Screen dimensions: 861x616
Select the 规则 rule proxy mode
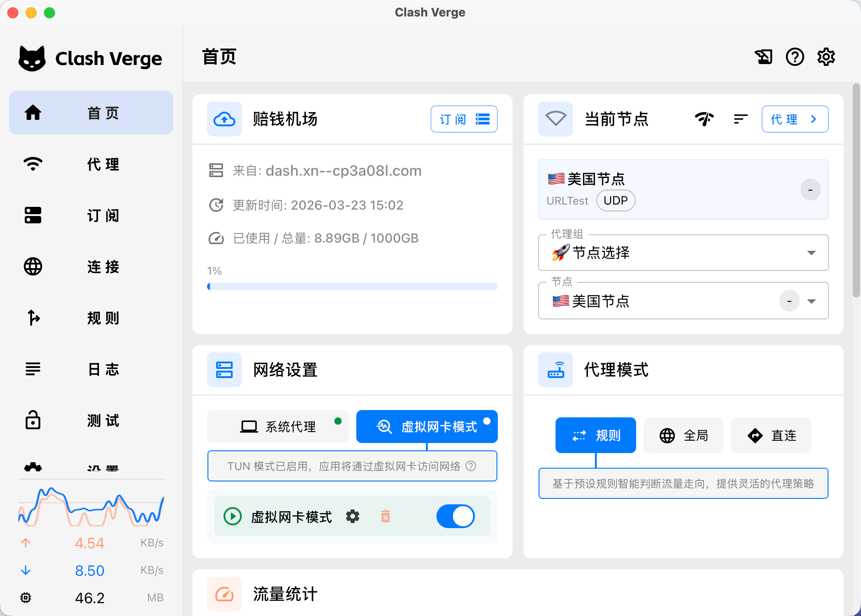point(596,435)
